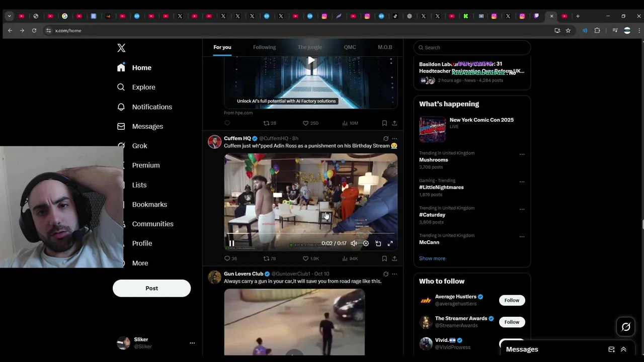Reply to the Cuffem HQ post

[230, 258]
